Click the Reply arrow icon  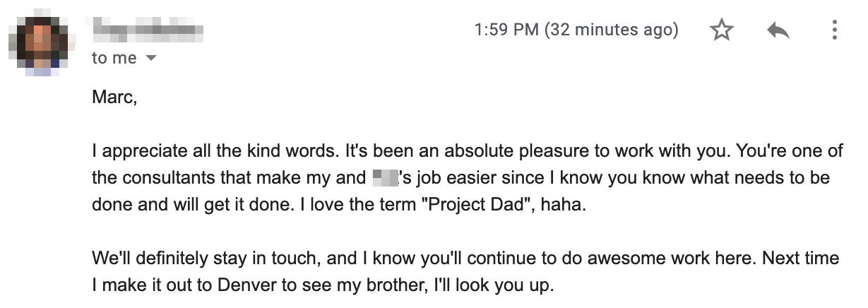coord(778,30)
